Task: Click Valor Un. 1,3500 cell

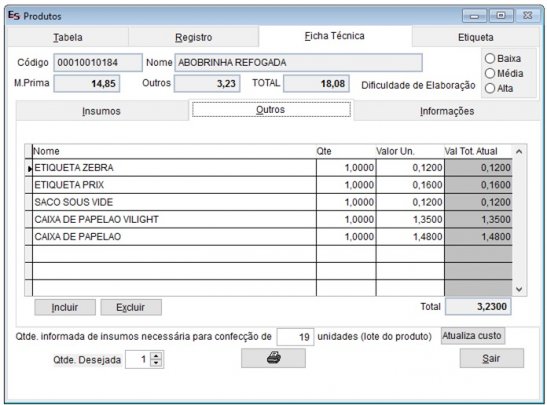Action: tap(410, 219)
